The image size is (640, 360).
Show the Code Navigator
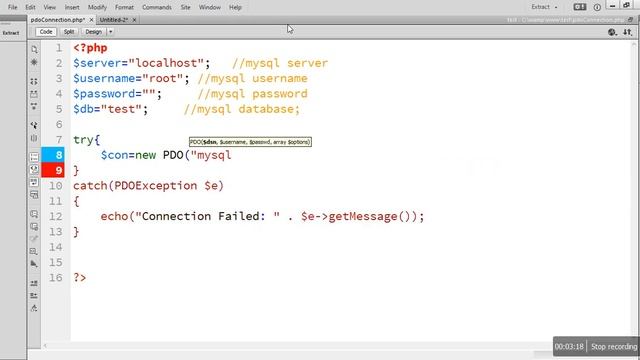coord(34,62)
